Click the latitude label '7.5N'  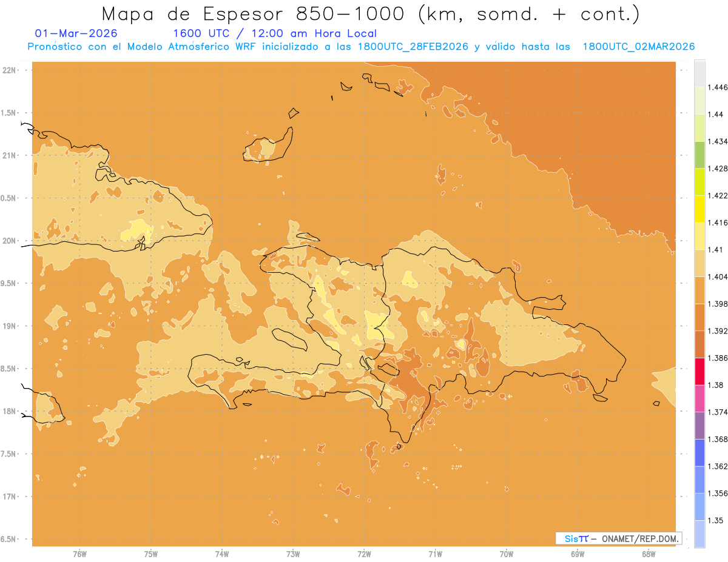[x=8, y=454]
